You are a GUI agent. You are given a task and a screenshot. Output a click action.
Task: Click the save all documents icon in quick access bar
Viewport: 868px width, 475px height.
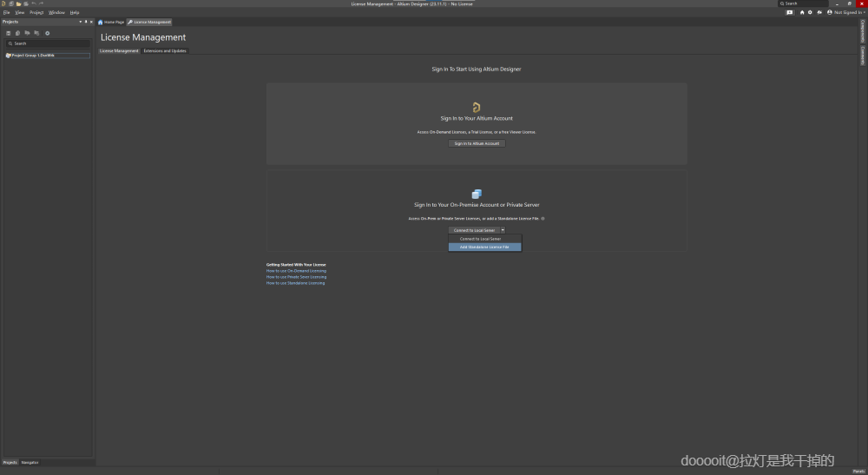11,3
